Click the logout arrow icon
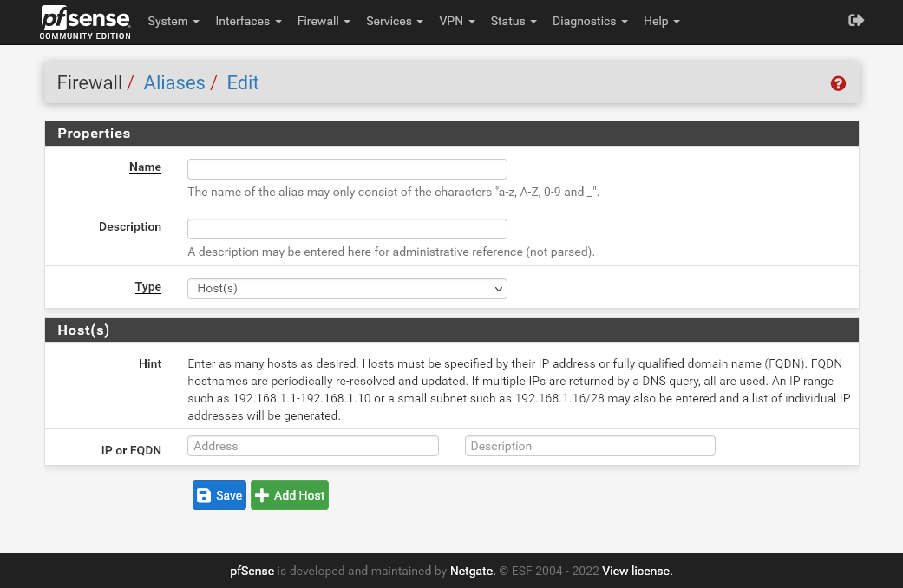The image size is (903, 588). (x=856, y=20)
